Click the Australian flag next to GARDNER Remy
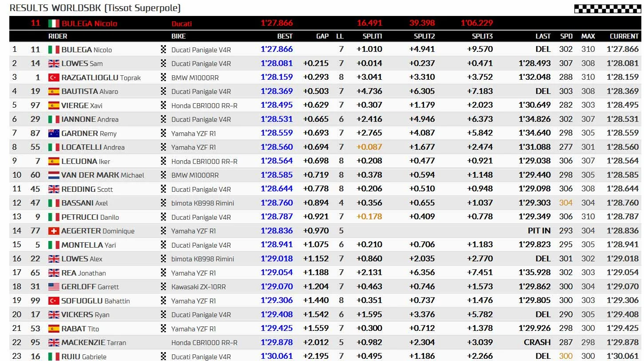This screenshot has height=361, width=644. click(54, 133)
